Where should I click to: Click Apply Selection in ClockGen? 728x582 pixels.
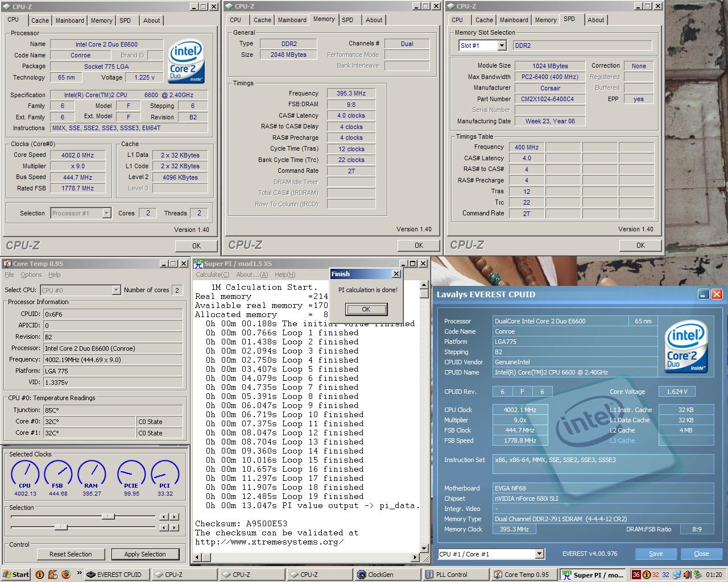pos(145,554)
